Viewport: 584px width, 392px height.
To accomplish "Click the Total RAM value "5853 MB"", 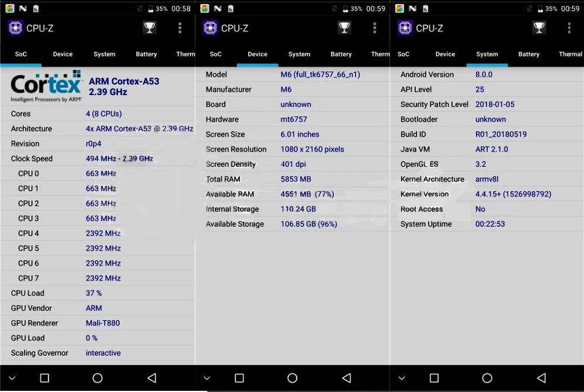I will 296,179.
